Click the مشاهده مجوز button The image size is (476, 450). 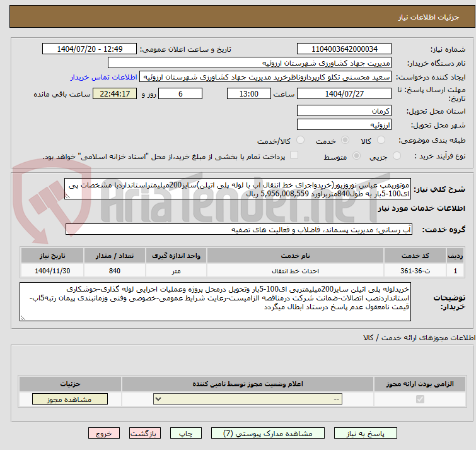click(70, 400)
